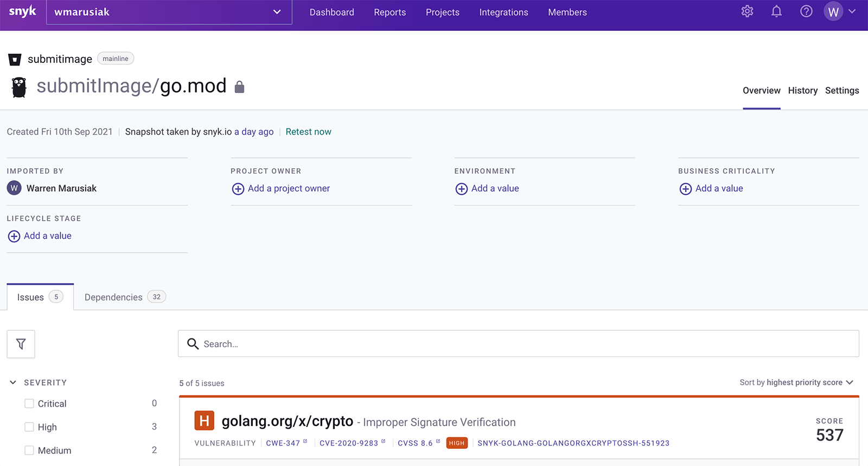This screenshot has width=868, height=466.
Task: Collapse the Severity filter section
Action: pyautogui.click(x=13, y=382)
